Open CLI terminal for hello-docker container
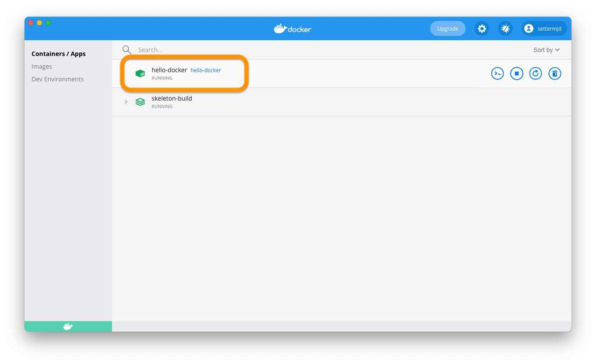Viewport: 596px width, 364px height. (x=498, y=73)
